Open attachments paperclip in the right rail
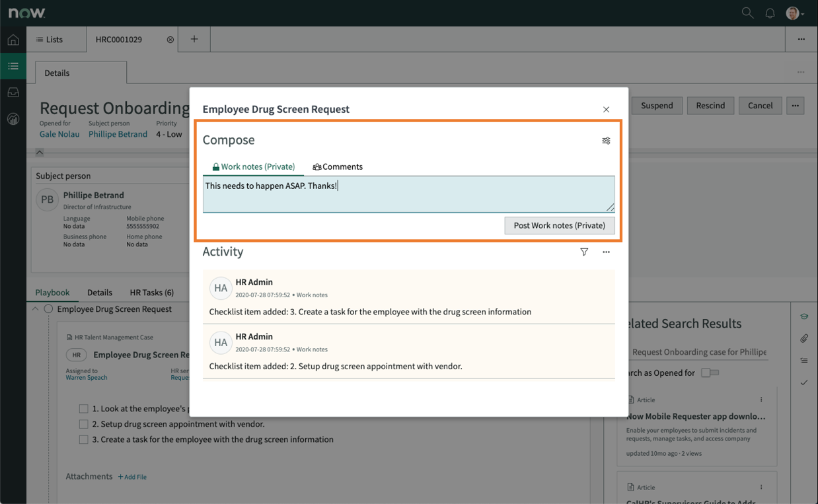This screenshot has width=818, height=504. (803, 338)
